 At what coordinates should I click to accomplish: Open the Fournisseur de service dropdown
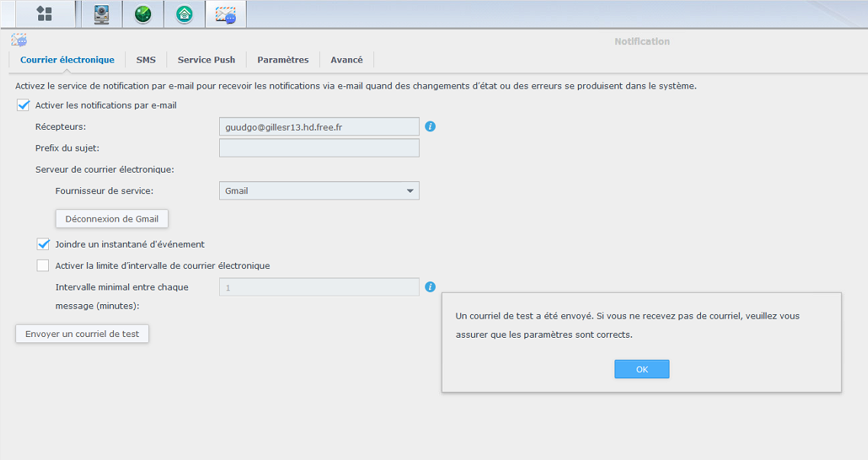pyautogui.click(x=319, y=191)
